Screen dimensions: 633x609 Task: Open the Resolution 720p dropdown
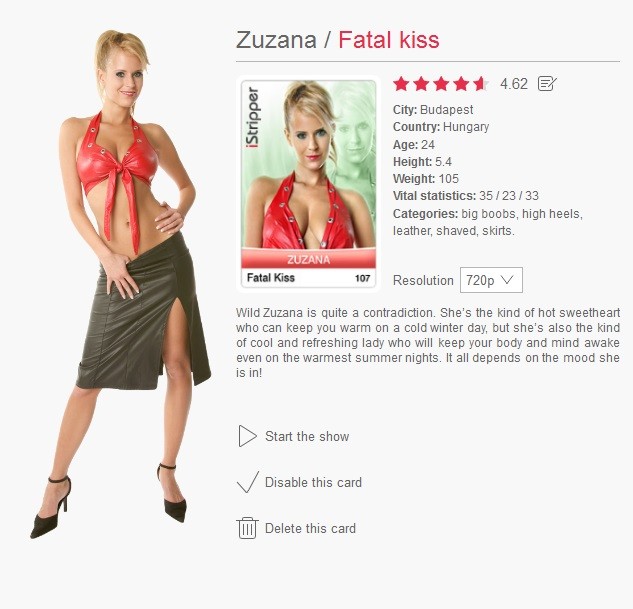[491, 280]
